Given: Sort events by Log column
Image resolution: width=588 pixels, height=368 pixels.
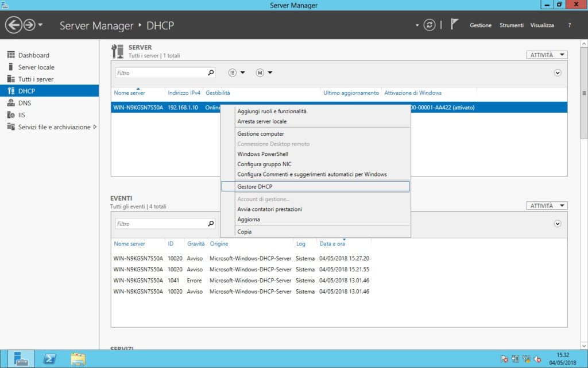Looking at the screenshot, I should (301, 244).
